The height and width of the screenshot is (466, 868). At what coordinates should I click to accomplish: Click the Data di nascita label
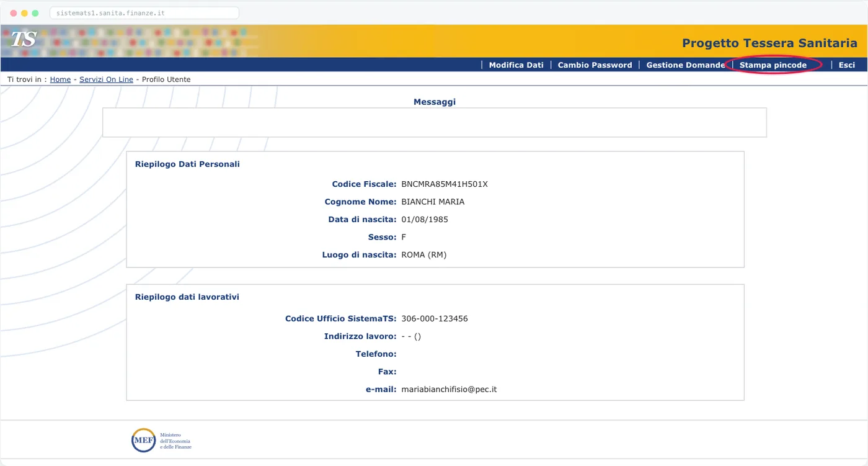(x=362, y=220)
